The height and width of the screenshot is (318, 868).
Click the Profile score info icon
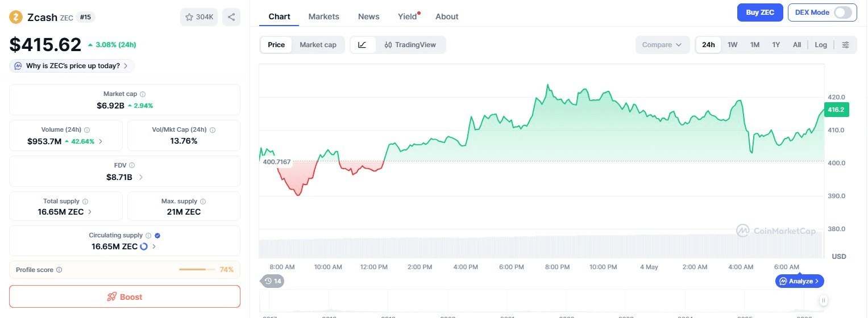[59, 270]
